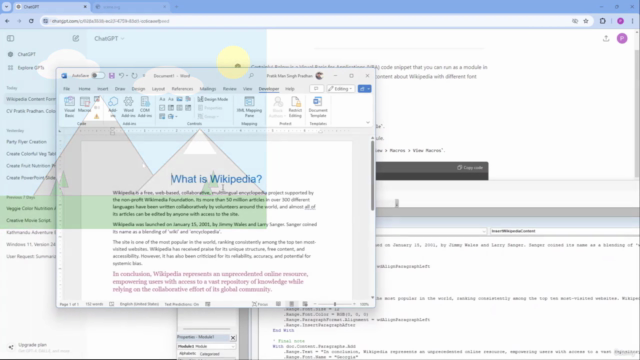The height and width of the screenshot is (360, 640).
Task: Close the Properties - Module1 panel
Action: pos(233,338)
